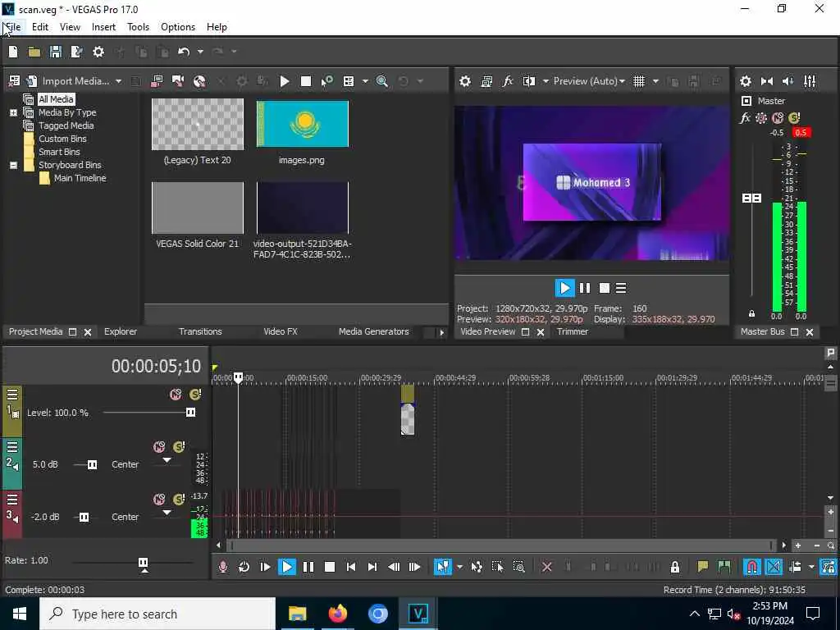Open the Tools menu
Screen dimensions: 840x630
pos(138,27)
